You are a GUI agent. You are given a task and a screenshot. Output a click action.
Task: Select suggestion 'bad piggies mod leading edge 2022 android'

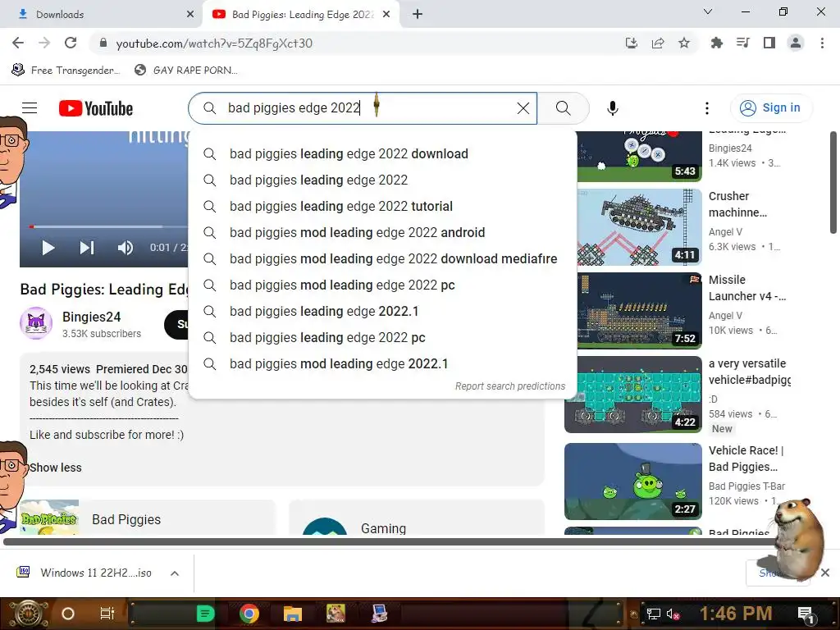coord(382,232)
